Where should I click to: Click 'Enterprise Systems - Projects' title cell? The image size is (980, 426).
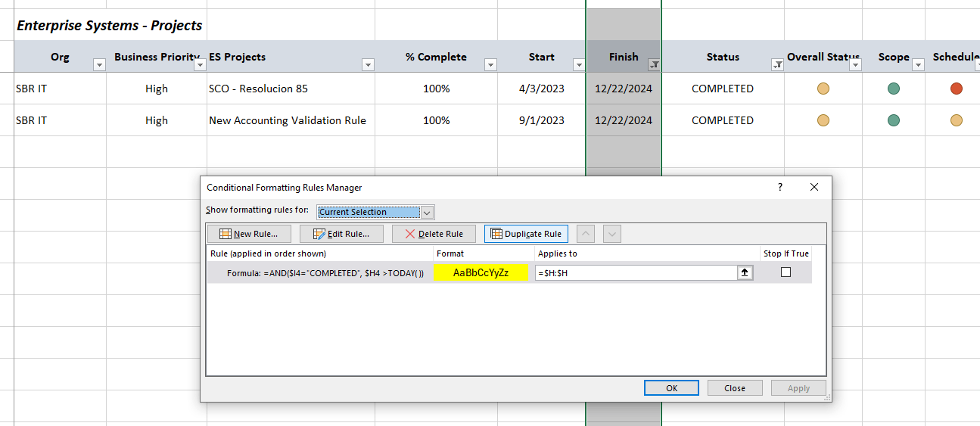(x=110, y=25)
